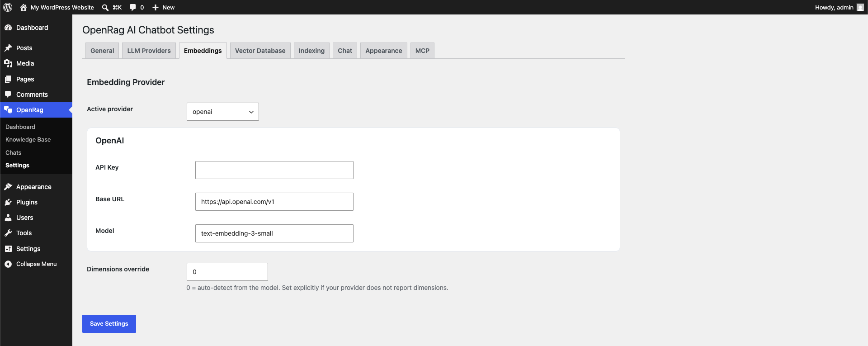Open the admin avatar icon
This screenshot has height=346, width=868.
(x=860, y=7)
